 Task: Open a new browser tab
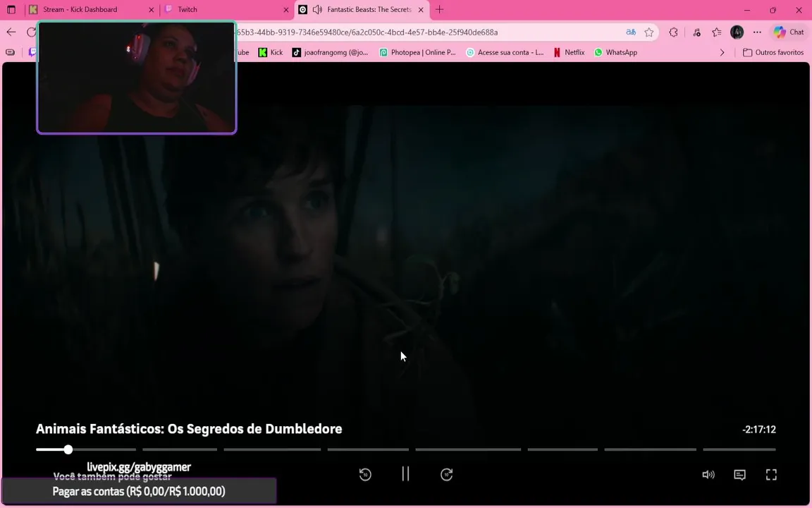click(x=439, y=9)
